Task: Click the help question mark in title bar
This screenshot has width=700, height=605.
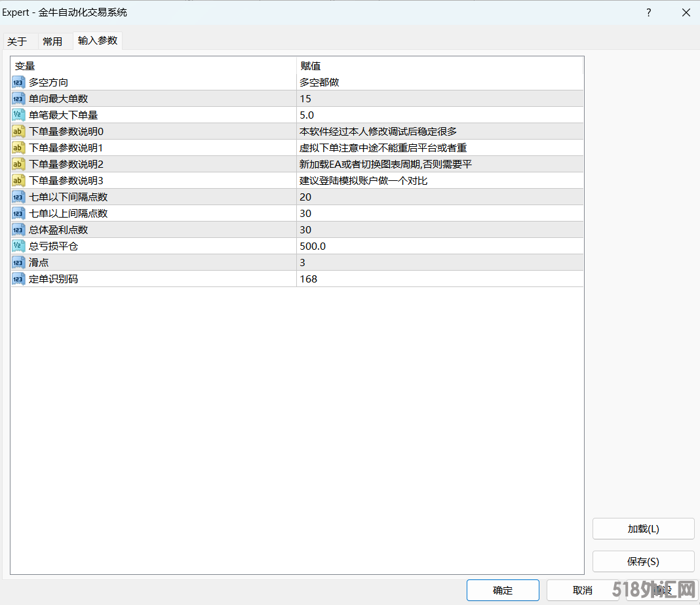Action: (649, 12)
